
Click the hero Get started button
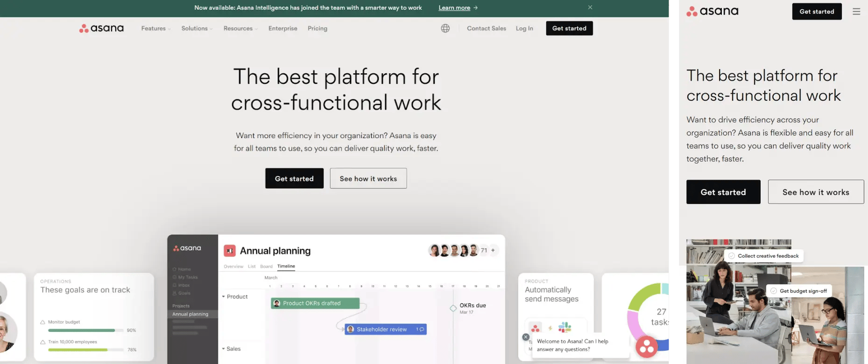pyautogui.click(x=294, y=178)
